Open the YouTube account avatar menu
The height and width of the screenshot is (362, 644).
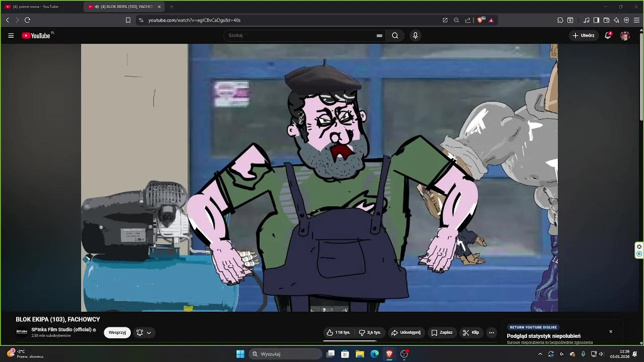(x=625, y=36)
